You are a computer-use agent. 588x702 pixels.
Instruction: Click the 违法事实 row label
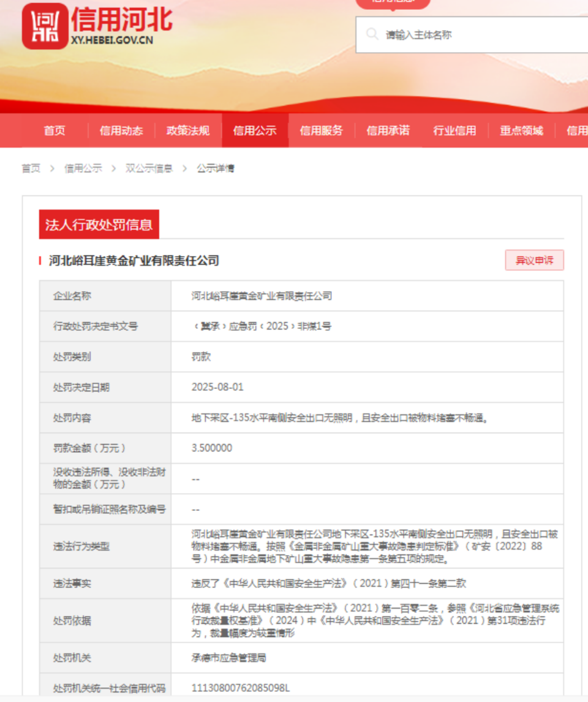point(72,583)
